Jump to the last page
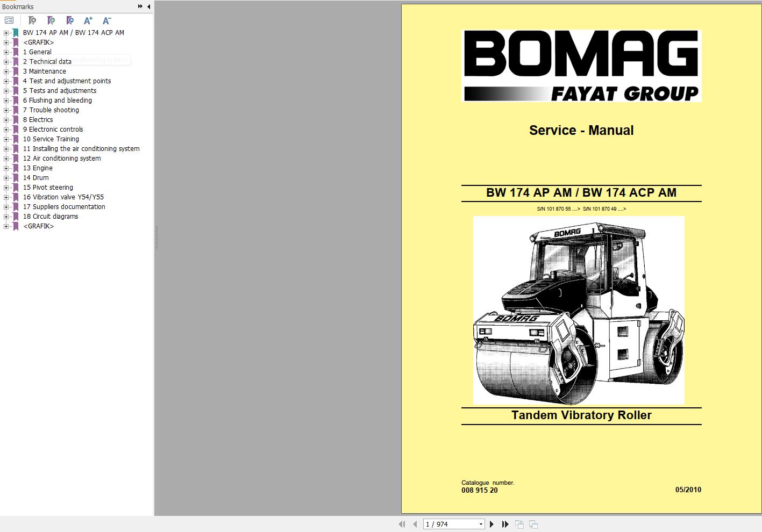Viewport: 762px width, 532px height. pyautogui.click(x=505, y=524)
